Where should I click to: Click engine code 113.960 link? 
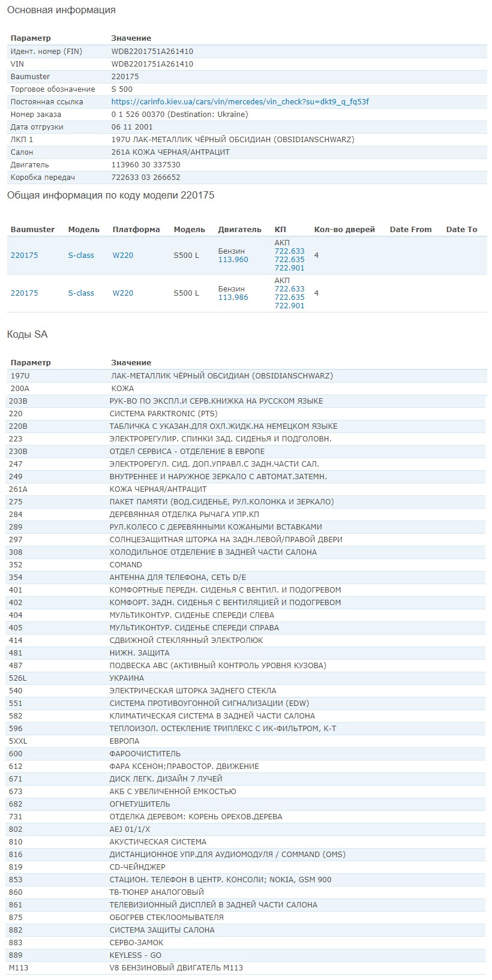[233, 260]
